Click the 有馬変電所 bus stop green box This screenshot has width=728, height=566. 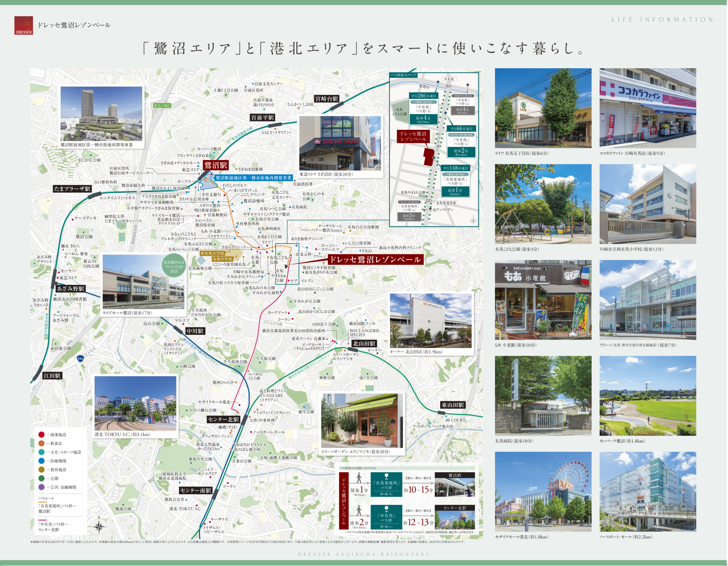pos(386,485)
